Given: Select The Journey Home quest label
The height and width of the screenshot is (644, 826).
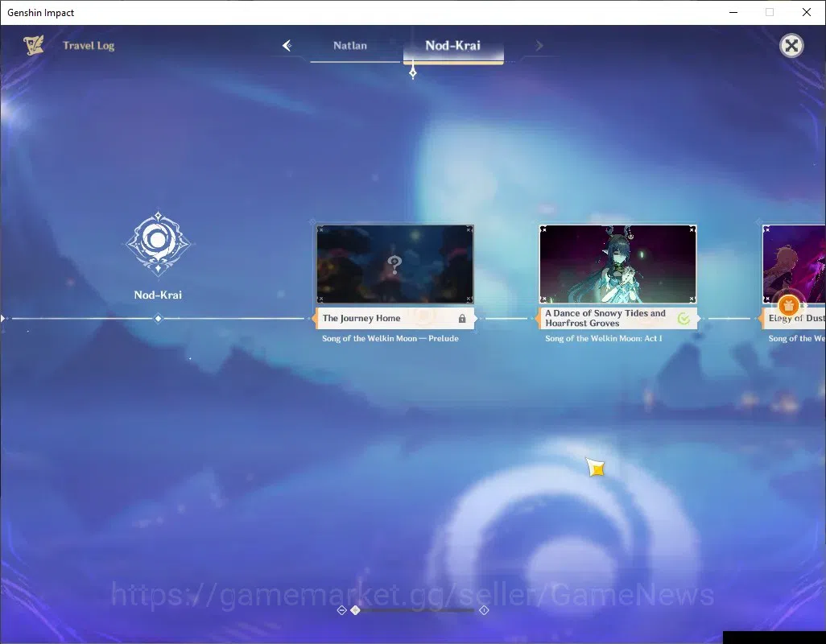Looking at the screenshot, I should tap(395, 319).
